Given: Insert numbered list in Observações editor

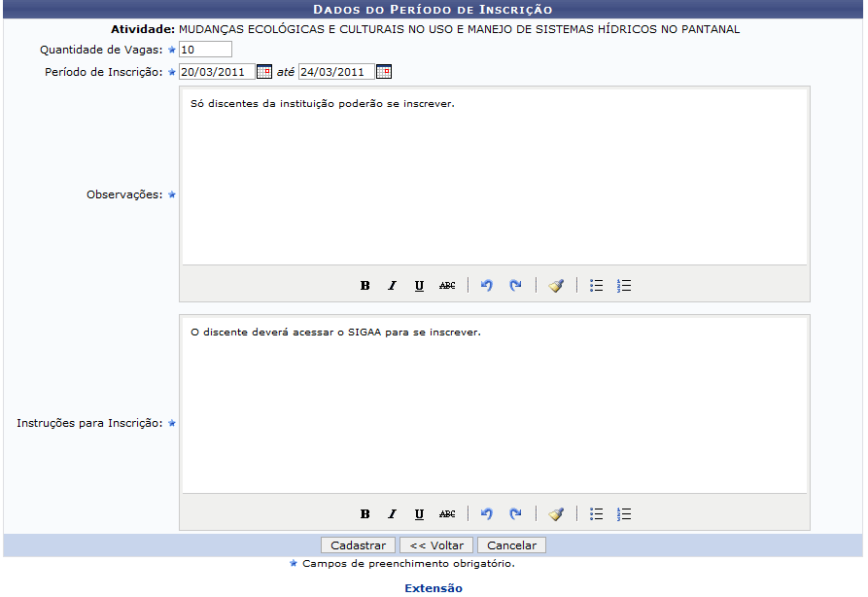Looking at the screenshot, I should point(624,286).
